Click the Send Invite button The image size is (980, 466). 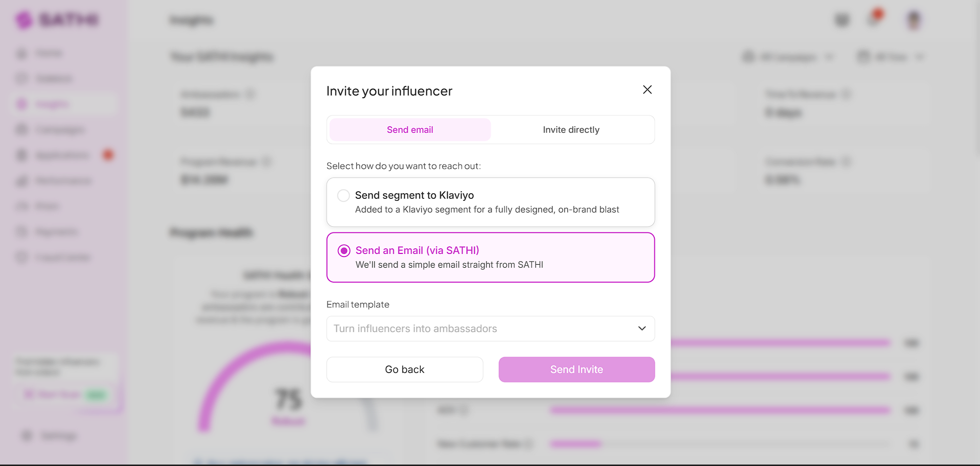click(577, 369)
